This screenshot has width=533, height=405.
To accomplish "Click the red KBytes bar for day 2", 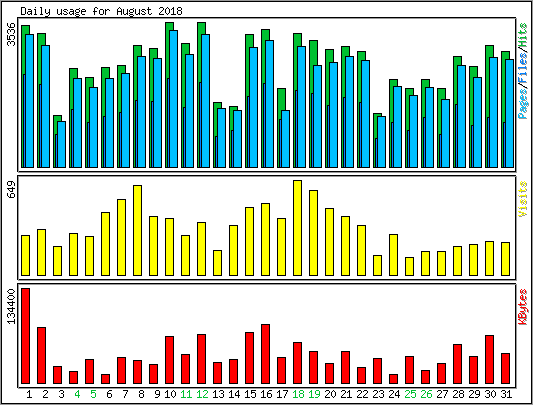I will pyautogui.click(x=41, y=356).
